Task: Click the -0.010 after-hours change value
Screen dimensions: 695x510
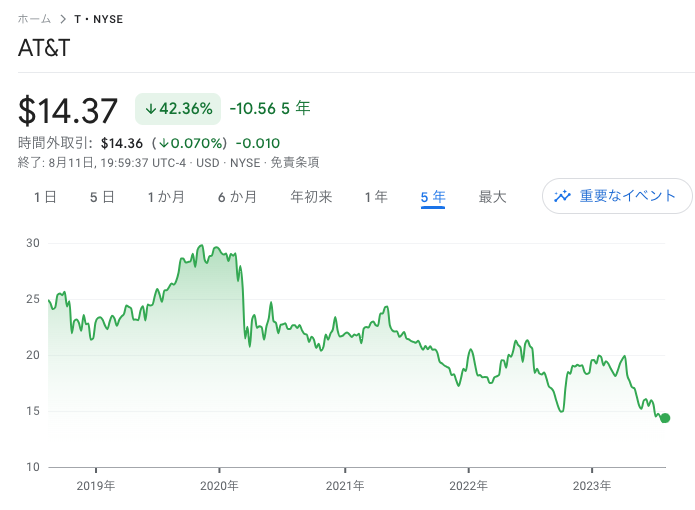Action: point(258,143)
